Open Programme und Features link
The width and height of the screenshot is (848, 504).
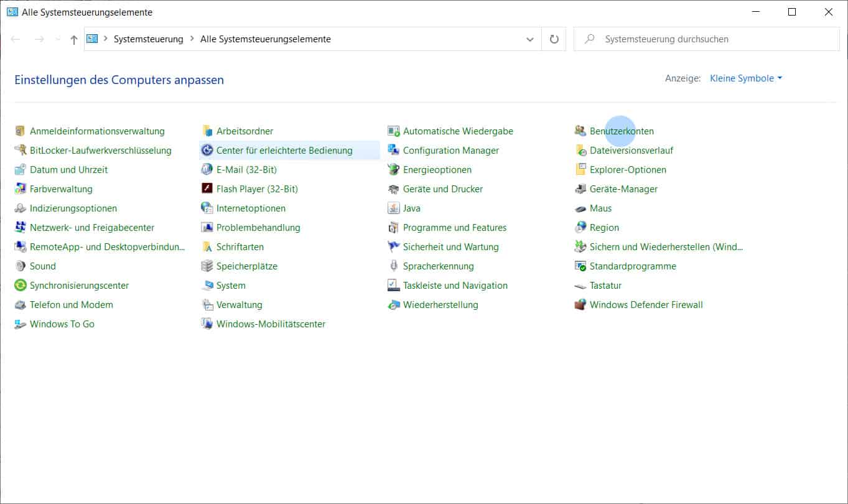point(455,228)
